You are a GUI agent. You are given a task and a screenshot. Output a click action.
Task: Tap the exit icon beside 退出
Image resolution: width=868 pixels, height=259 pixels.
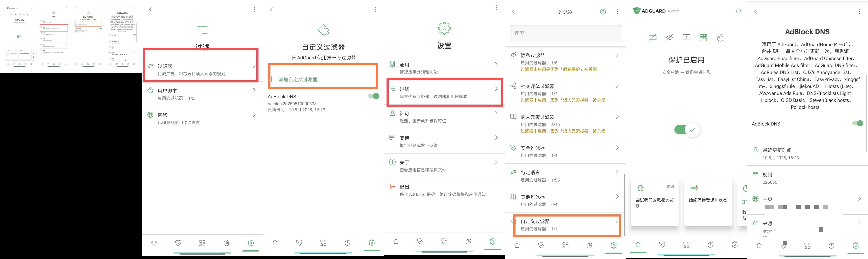[x=392, y=186]
